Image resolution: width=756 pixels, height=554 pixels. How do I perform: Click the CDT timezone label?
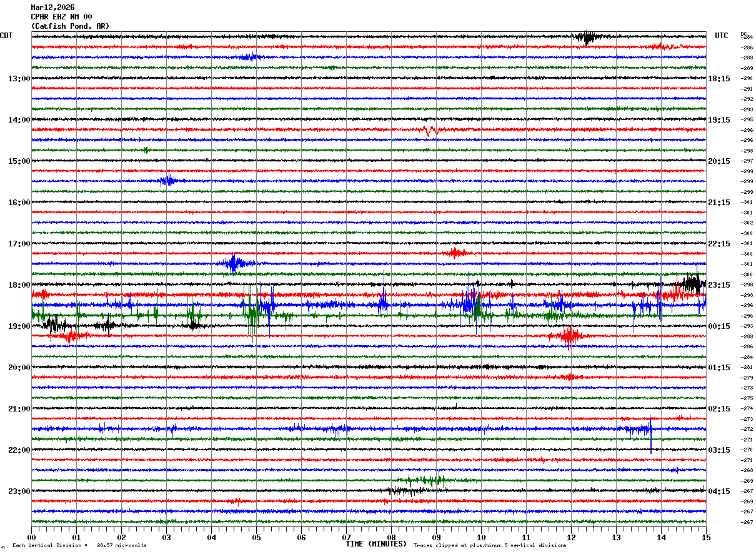6,36
